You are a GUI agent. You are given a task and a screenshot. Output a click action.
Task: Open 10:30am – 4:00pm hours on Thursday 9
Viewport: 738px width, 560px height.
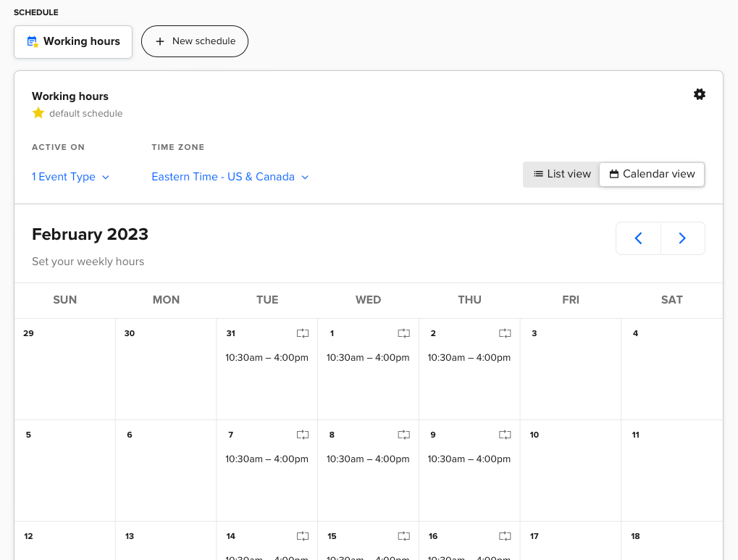pos(469,459)
